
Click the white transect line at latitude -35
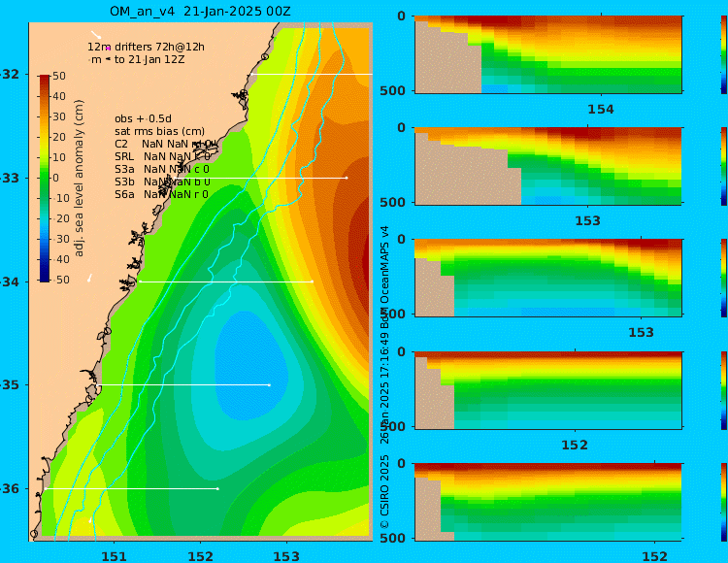[184, 384]
